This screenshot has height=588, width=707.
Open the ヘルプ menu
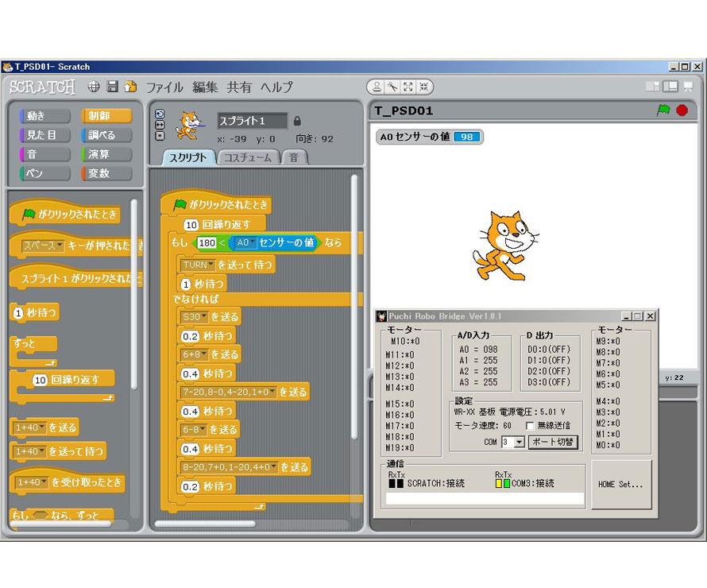[276, 87]
